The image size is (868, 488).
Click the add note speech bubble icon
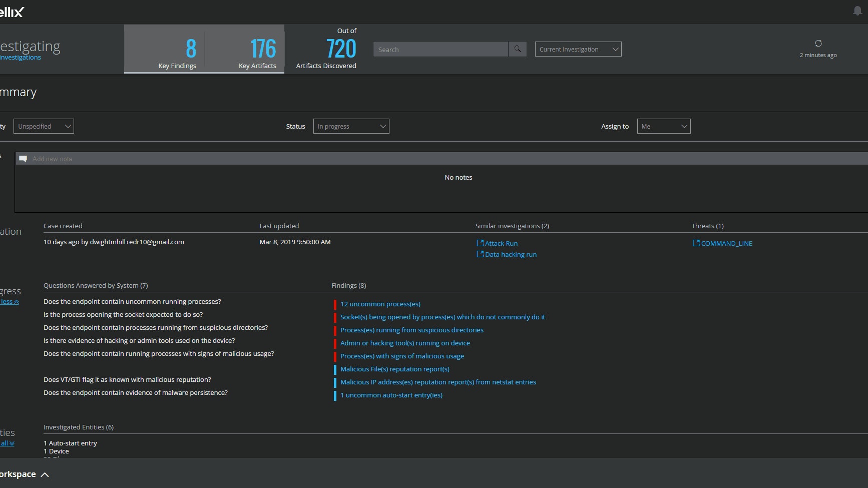click(x=23, y=159)
